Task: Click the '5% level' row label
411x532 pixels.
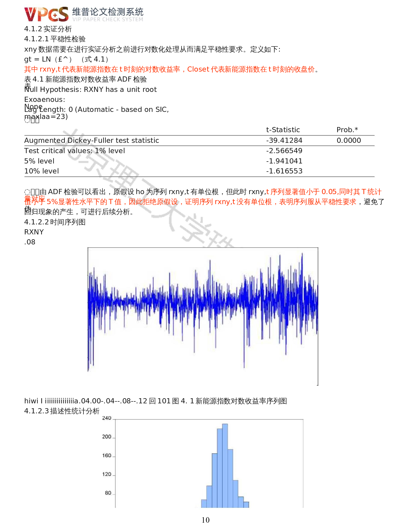Action: coord(39,161)
